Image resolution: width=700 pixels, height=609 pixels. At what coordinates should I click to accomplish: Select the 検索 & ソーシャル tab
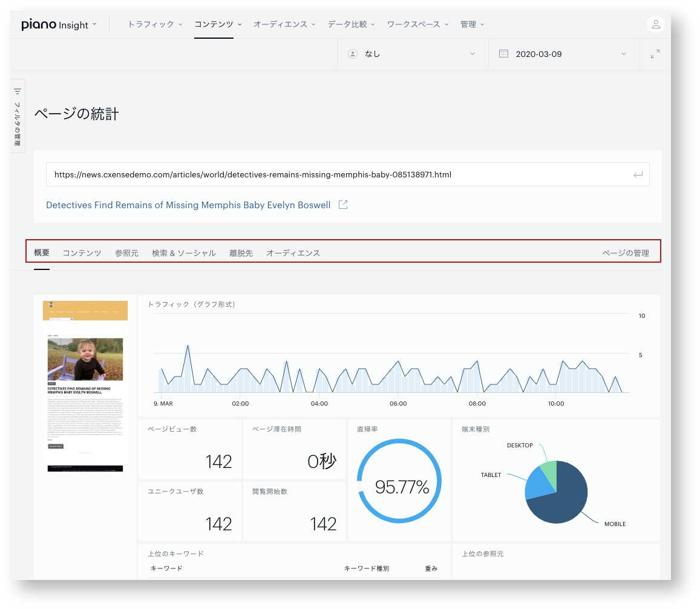pos(184,253)
